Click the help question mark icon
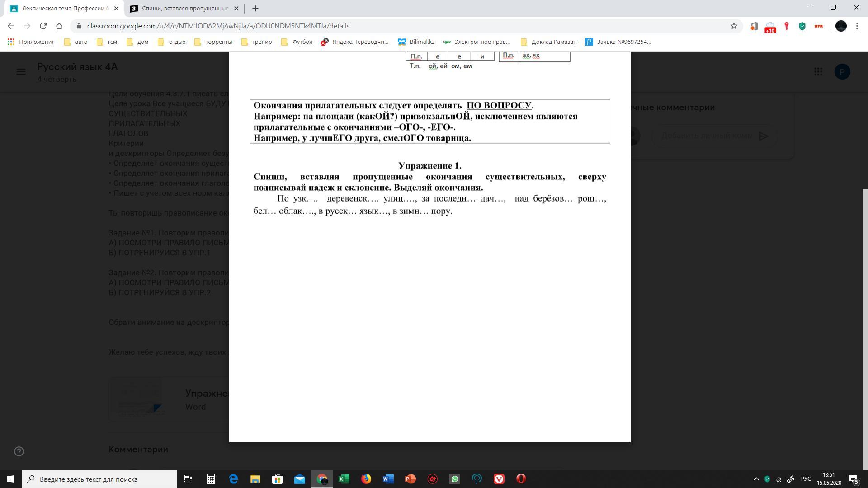Screen dimensions: 868x488 pos(19,451)
